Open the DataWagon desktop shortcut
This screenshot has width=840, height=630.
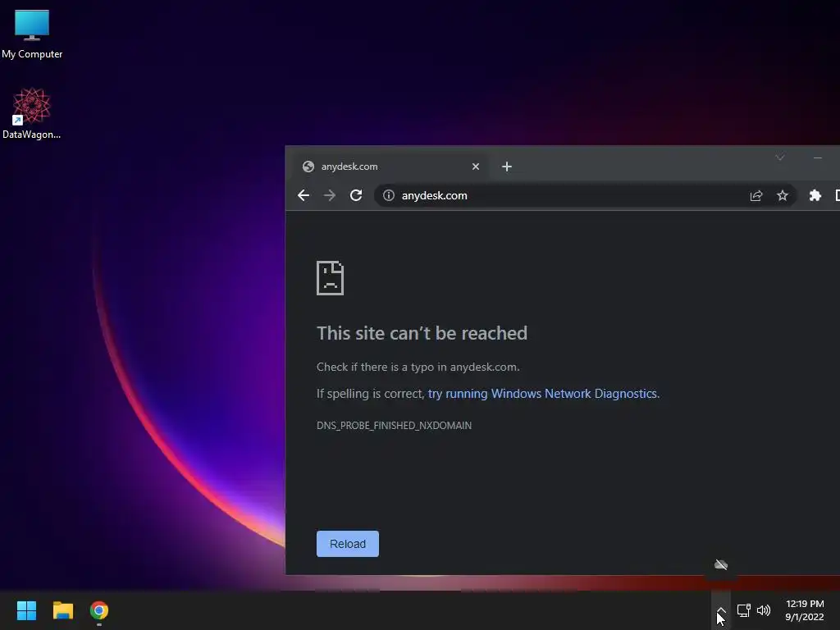(x=32, y=113)
